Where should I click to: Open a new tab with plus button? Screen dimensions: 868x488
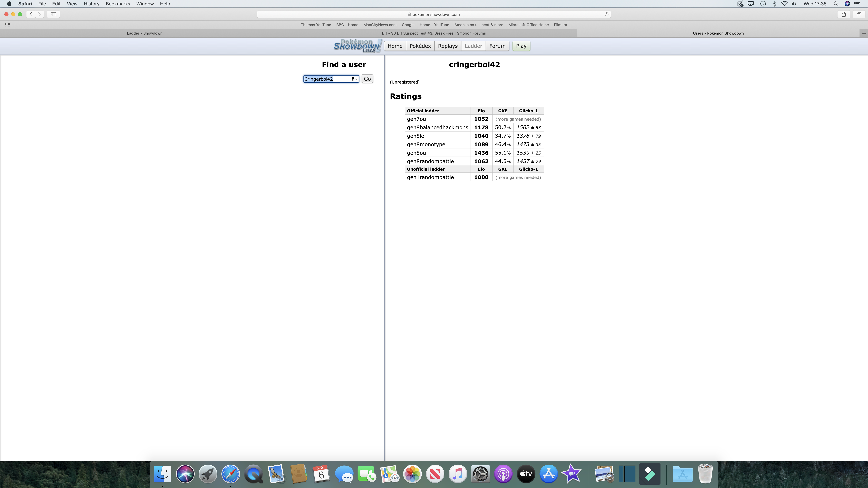pos(864,33)
